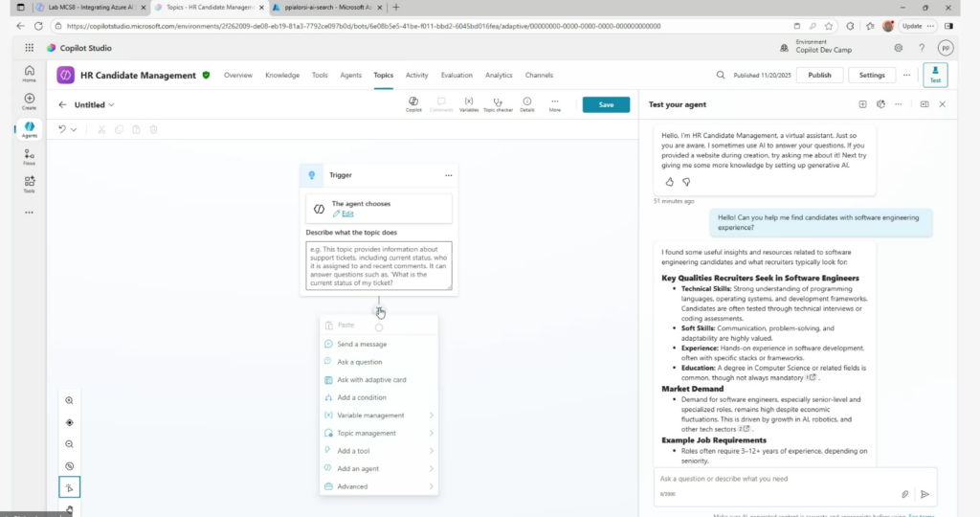Start a new test conversation icon
The height and width of the screenshot is (517, 980).
(x=862, y=104)
